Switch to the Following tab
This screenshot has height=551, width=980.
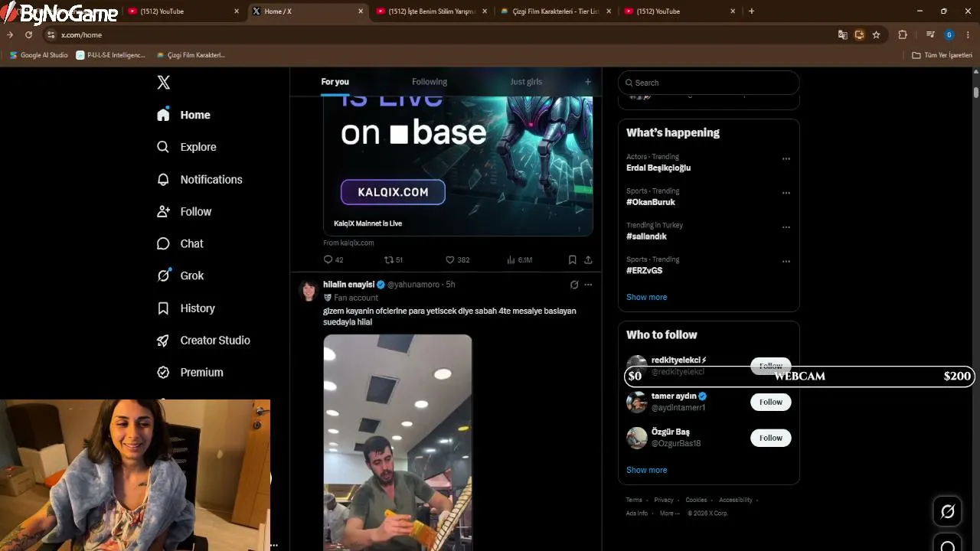click(430, 82)
